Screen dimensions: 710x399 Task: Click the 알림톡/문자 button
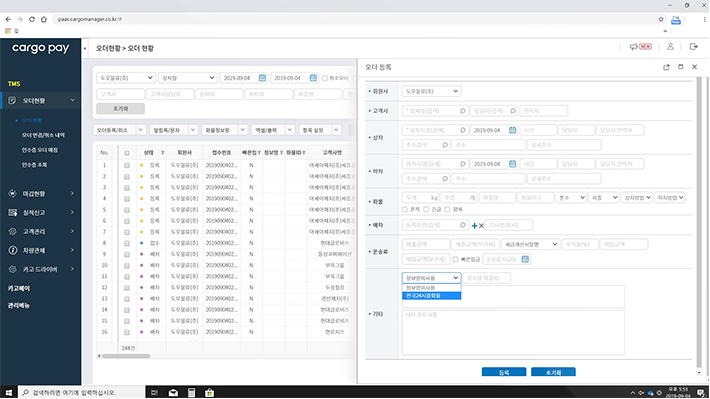tap(169, 130)
